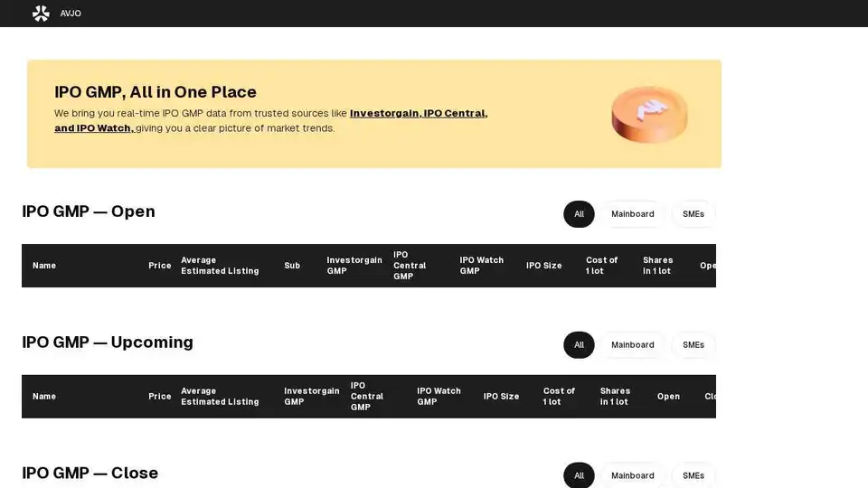This screenshot has height=488, width=868.
Task: Click the orange rupee coin image
Action: tap(648, 114)
